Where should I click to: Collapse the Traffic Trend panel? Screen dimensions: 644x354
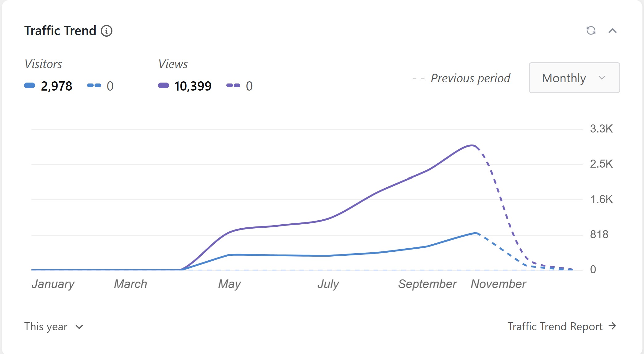point(612,31)
